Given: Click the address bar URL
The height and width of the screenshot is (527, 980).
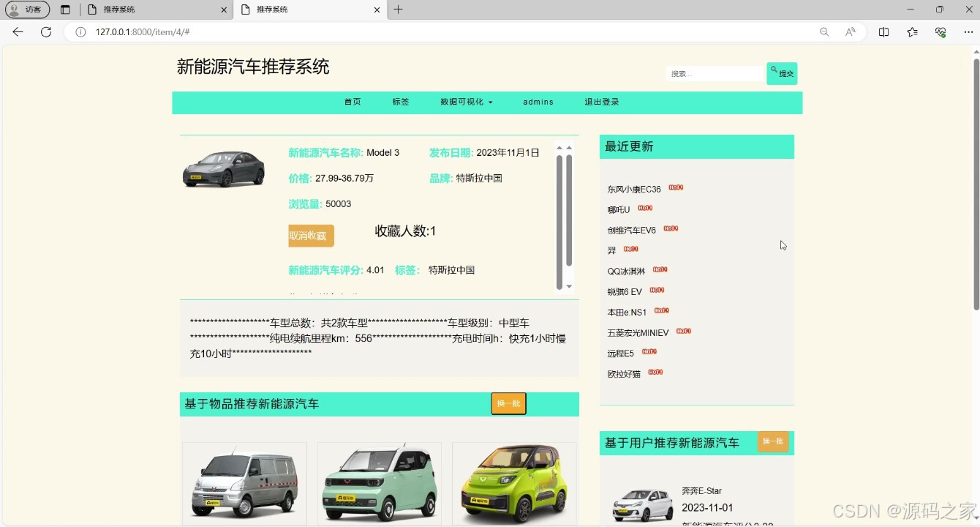Looking at the screenshot, I should click(143, 32).
